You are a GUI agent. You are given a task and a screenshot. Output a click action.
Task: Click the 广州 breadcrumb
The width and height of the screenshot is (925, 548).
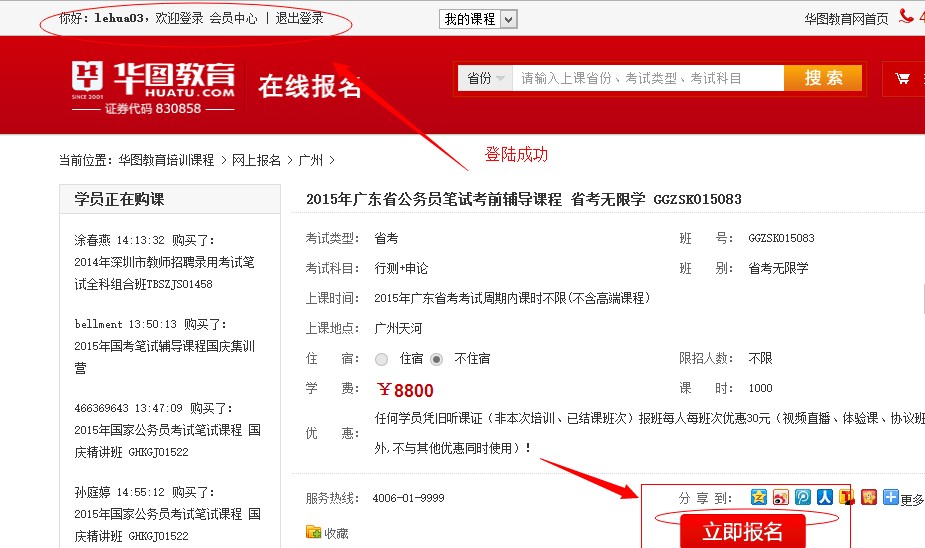[311, 160]
